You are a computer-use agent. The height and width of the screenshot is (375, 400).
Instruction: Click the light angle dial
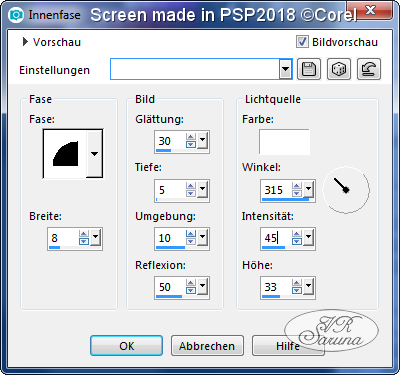click(x=346, y=190)
